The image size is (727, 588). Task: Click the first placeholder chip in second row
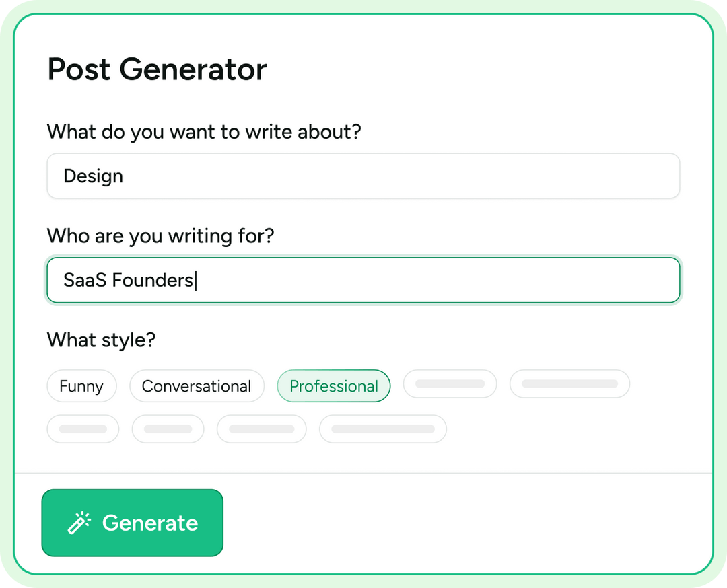coord(83,429)
